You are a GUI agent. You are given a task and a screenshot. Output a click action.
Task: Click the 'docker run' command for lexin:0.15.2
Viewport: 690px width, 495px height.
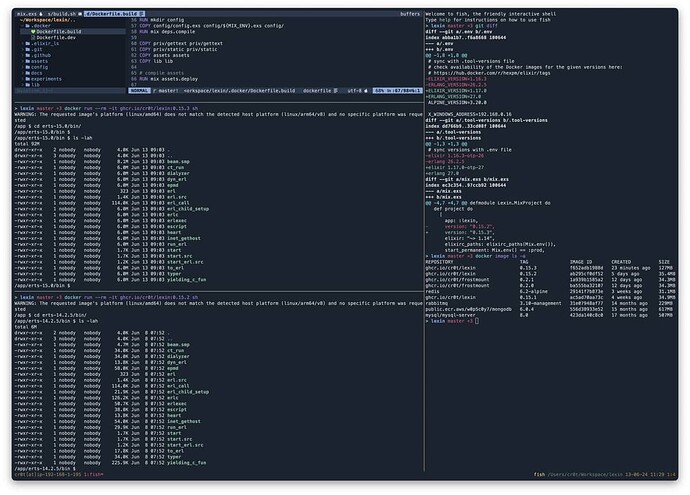click(x=131, y=297)
